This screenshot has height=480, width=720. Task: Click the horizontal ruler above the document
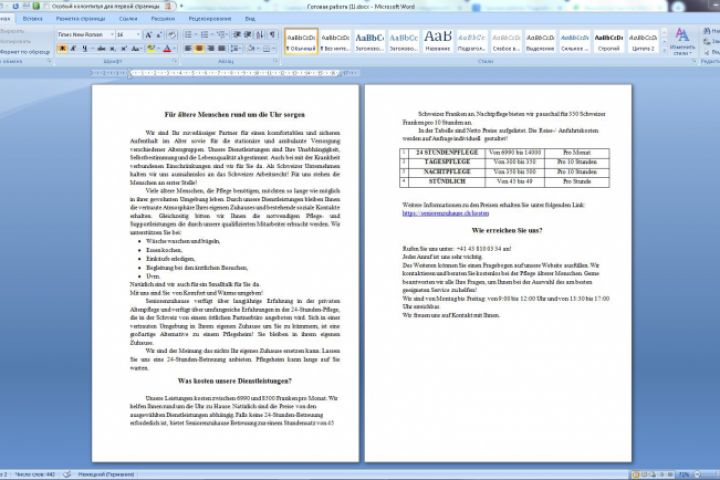pyautogui.click(x=224, y=73)
